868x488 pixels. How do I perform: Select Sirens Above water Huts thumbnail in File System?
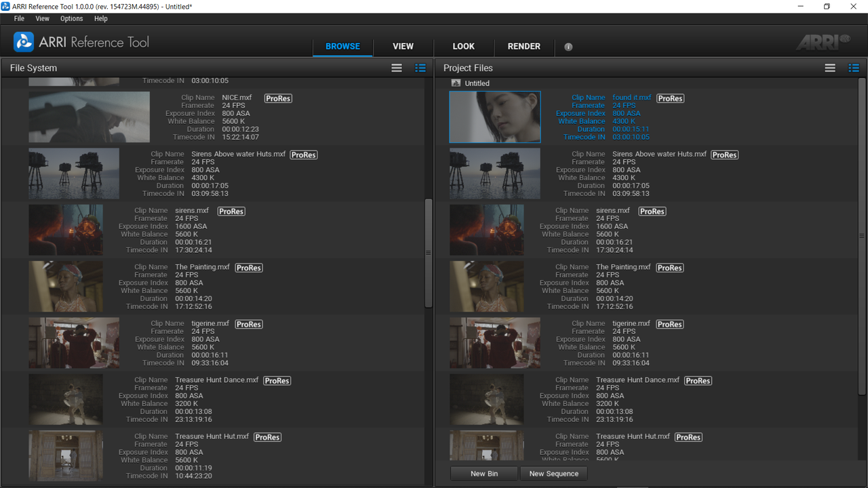coord(74,174)
